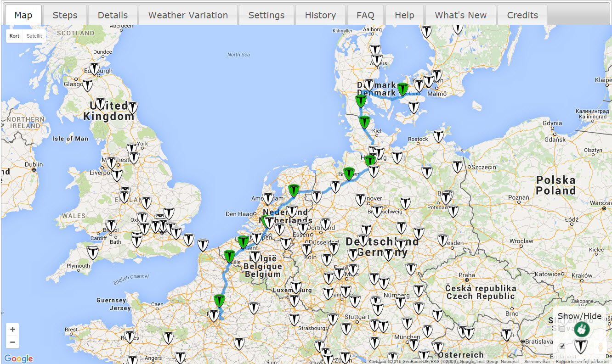Click green supercharger marker at Bremen
The image size is (612, 364).
(x=349, y=174)
